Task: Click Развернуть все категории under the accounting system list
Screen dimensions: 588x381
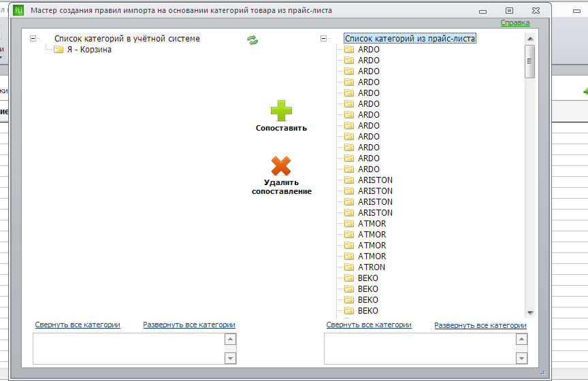Action: pyautogui.click(x=189, y=325)
